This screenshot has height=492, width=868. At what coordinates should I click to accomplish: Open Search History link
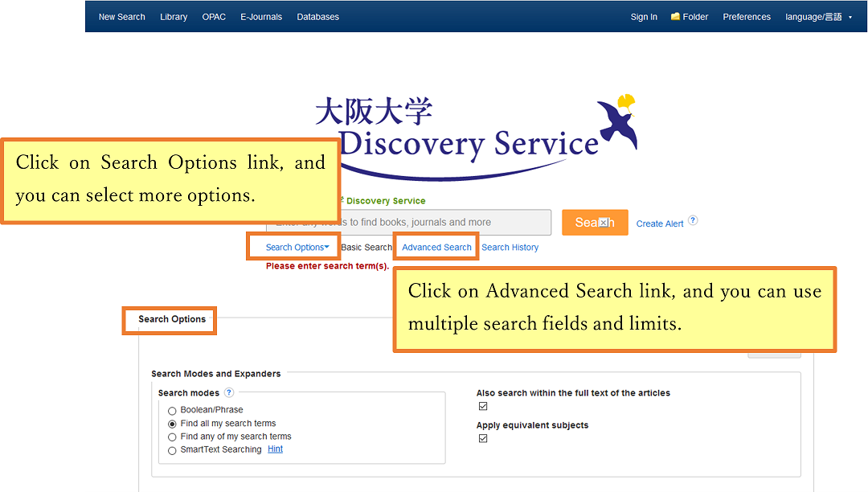(x=510, y=248)
